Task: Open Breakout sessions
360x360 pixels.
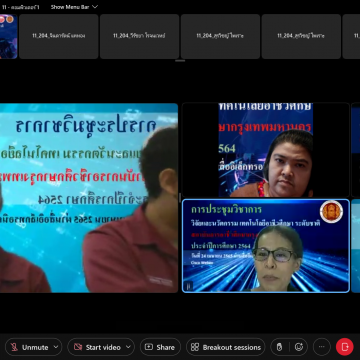Action: click(x=226, y=347)
